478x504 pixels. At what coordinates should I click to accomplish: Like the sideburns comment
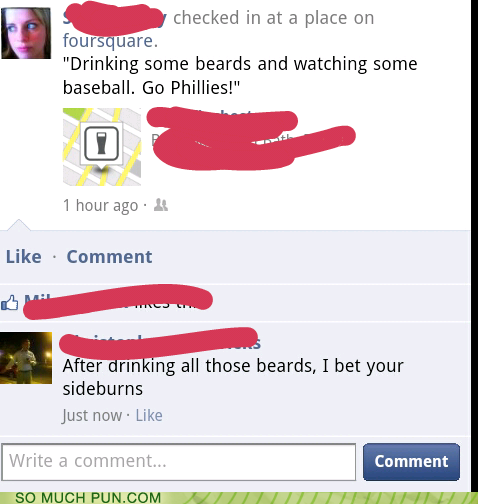[x=149, y=416]
